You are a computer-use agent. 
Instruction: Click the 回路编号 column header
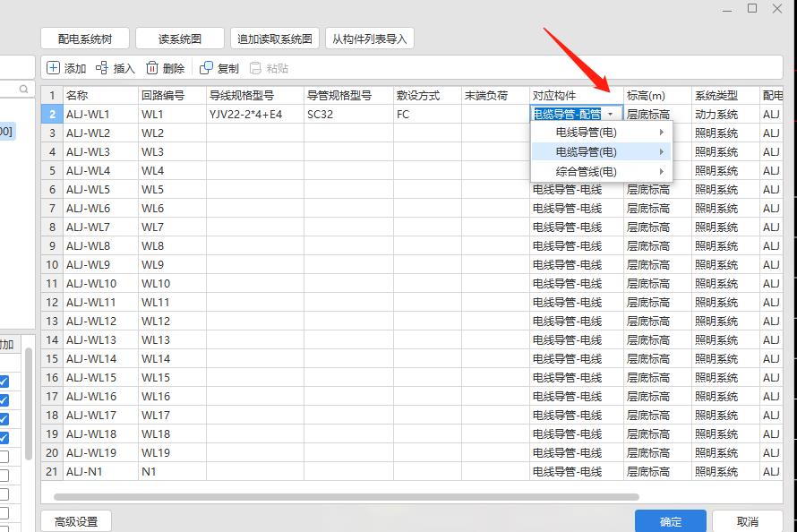[x=172, y=96]
